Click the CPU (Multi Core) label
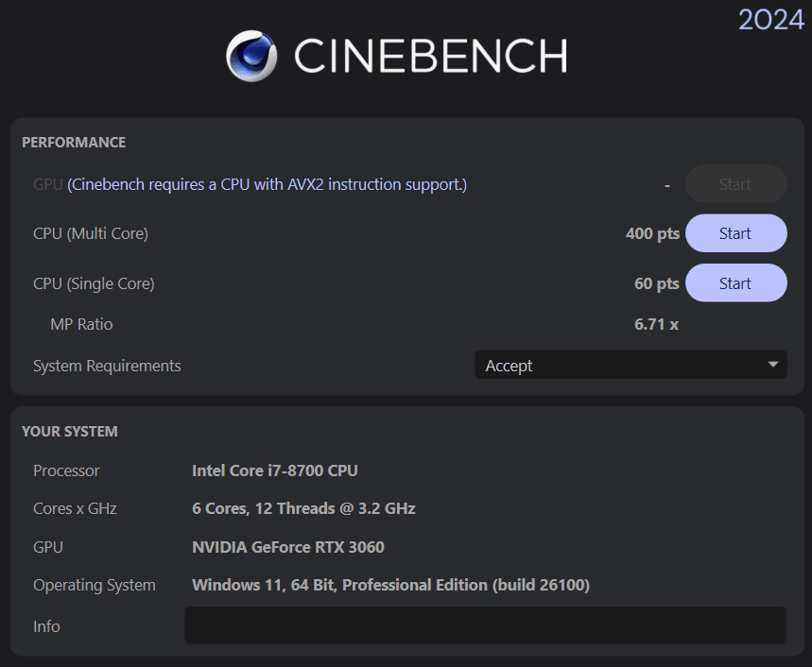Image resolution: width=812 pixels, height=667 pixels. pos(91,233)
